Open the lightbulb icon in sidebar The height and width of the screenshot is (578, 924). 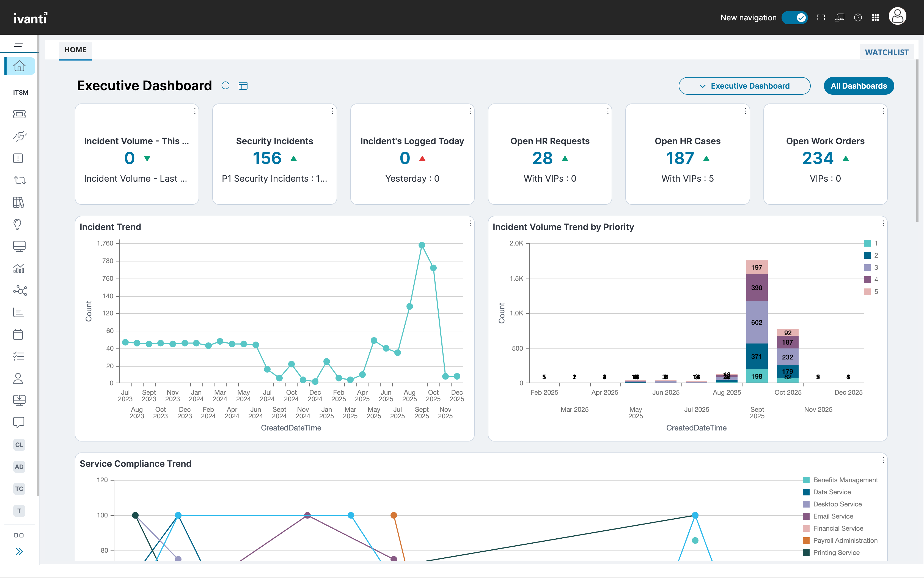(18, 224)
